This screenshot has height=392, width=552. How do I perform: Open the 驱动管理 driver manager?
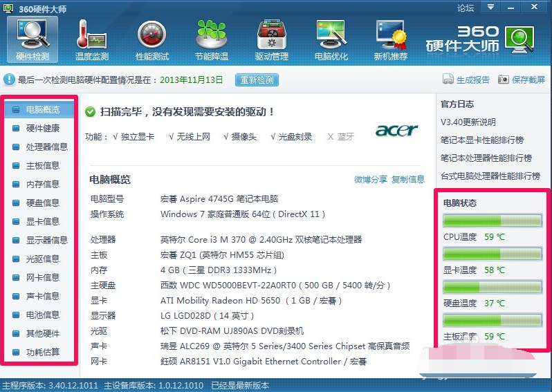[271, 40]
